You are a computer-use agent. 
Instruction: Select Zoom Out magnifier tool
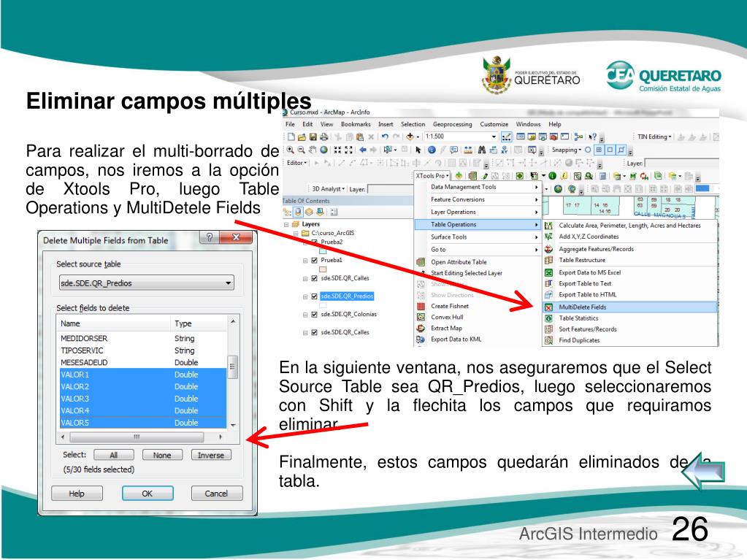tap(301, 150)
